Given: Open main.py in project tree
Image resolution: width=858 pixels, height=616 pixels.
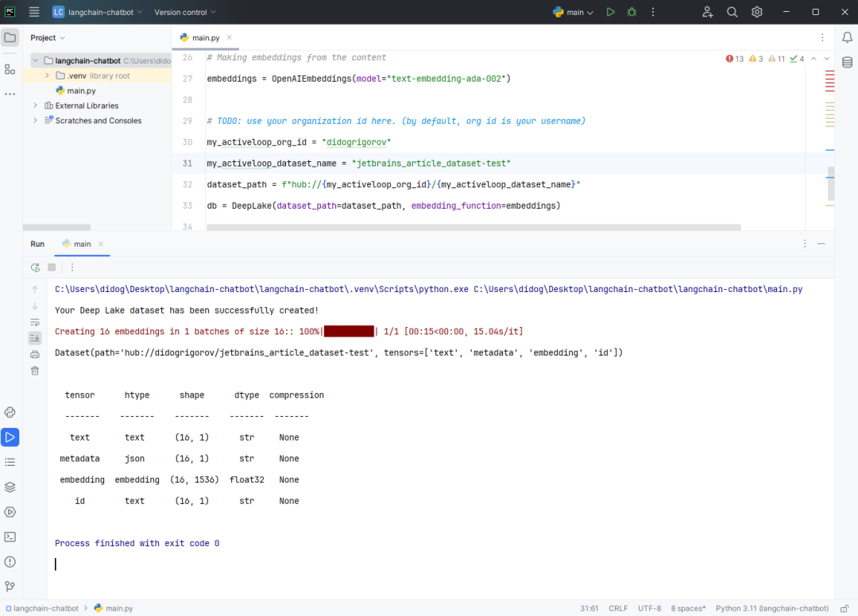Looking at the screenshot, I should point(75,90).
